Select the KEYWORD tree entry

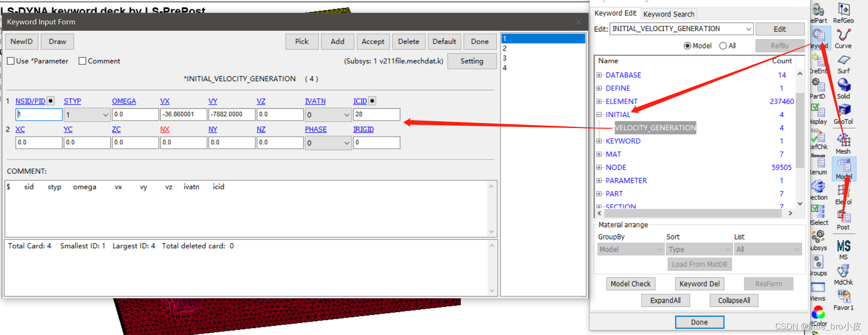pyautogui.click(x=623, y=141)
